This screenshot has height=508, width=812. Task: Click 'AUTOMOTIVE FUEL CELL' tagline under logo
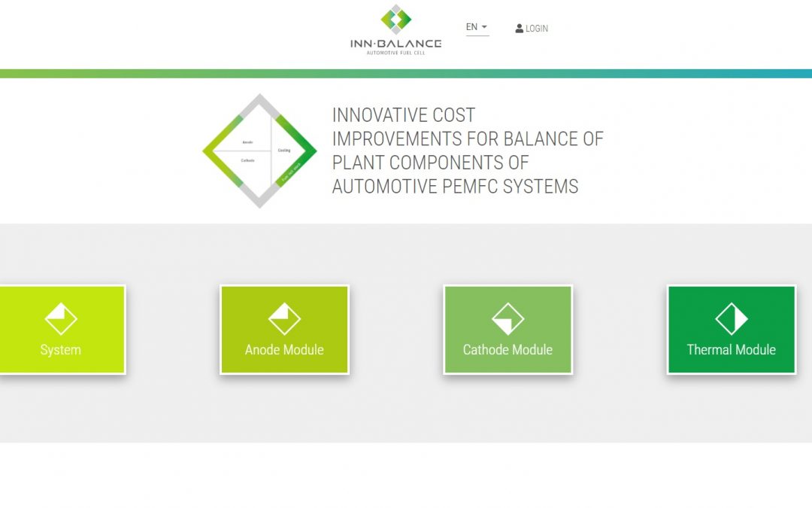(395, 53)
